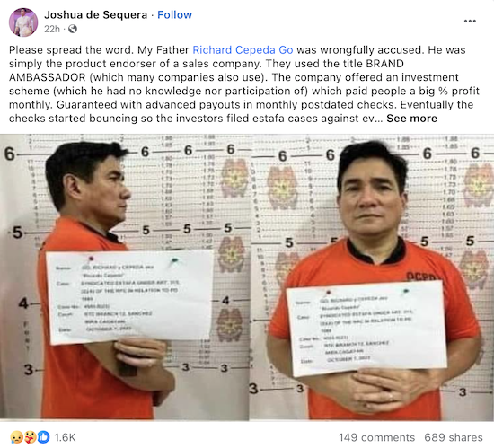Click the care hug reaction emoji
This screenshot has height=448, width=494.
30,437
